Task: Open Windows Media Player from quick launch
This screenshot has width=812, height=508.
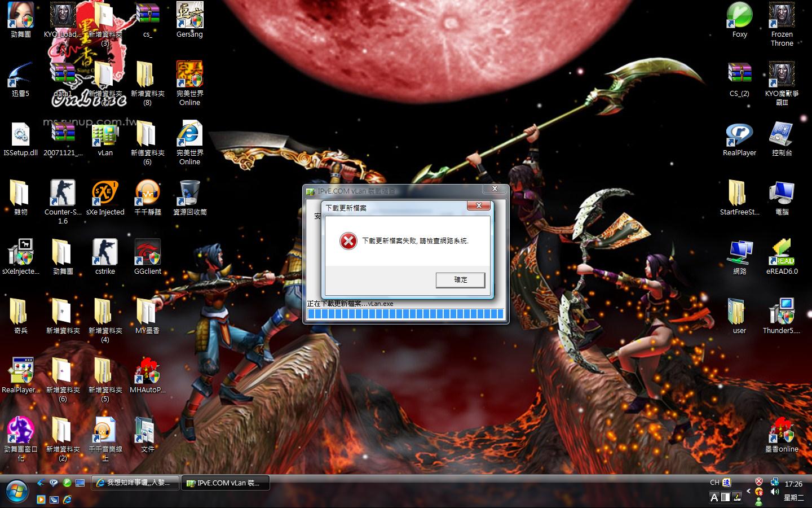Action: tap(41, 499)
